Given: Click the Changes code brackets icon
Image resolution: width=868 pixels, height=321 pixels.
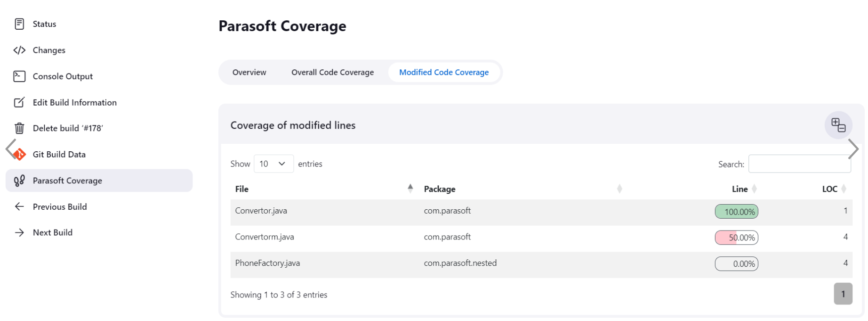Looking at the screenshot, I should pos(19,50).
